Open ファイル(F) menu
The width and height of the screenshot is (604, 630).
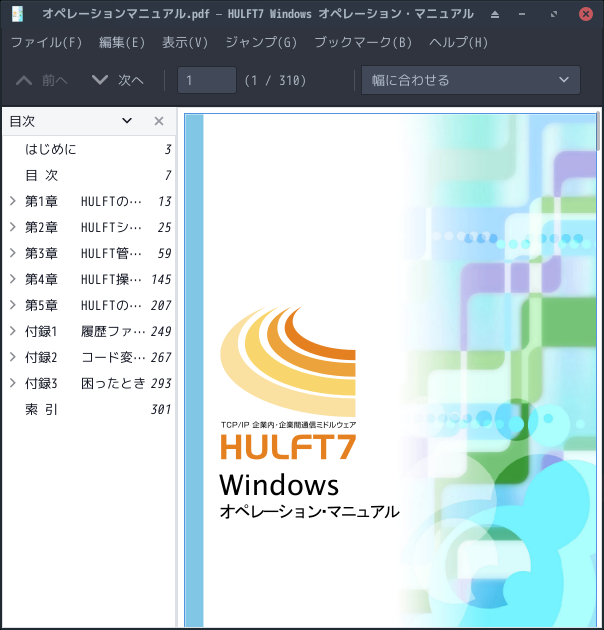tap(46, 42)
